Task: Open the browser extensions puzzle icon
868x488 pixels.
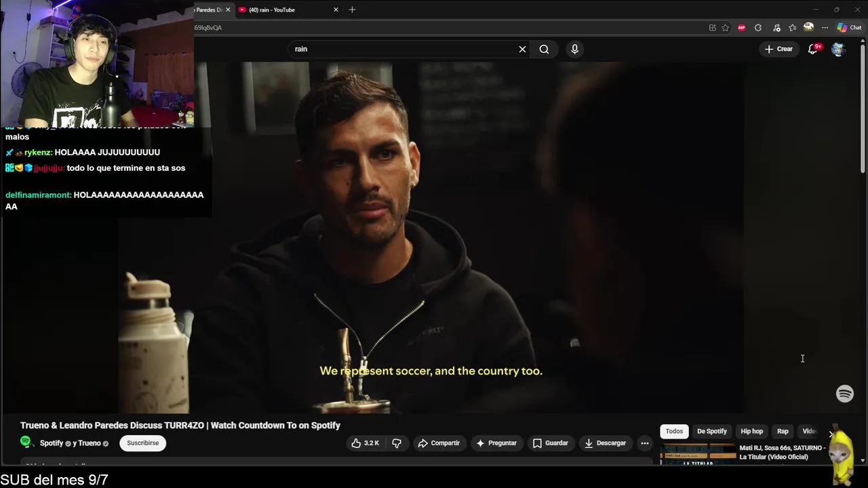Action: click(758, 28)
